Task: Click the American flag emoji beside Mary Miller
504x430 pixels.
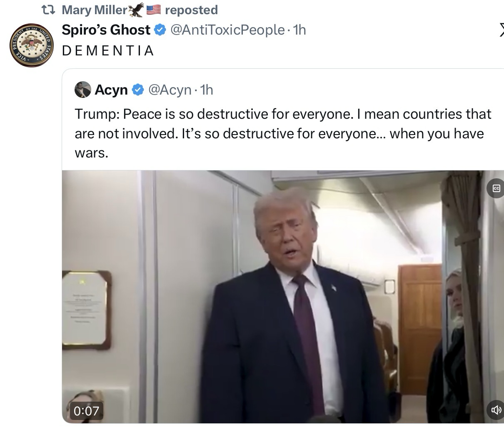Action: [x=154, y=10]
